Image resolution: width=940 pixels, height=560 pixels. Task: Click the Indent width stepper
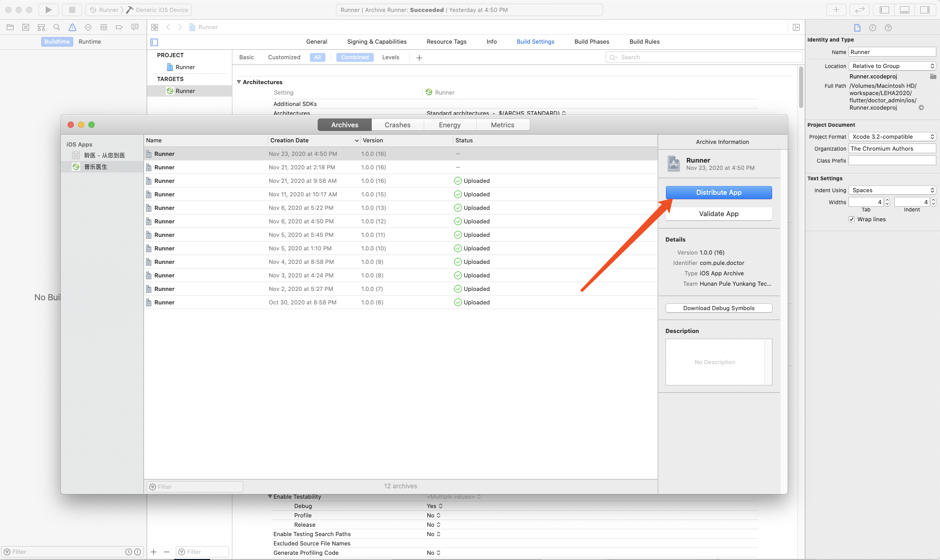(x=933, y=202)
